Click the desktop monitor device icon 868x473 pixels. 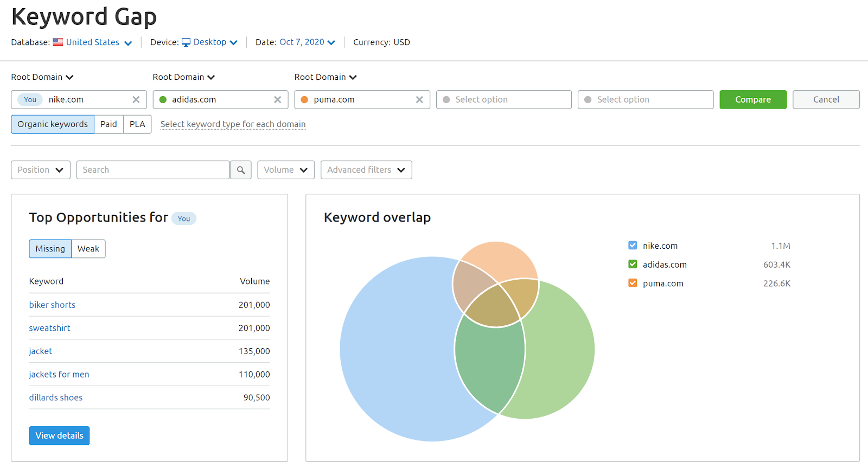pos(186,42)
